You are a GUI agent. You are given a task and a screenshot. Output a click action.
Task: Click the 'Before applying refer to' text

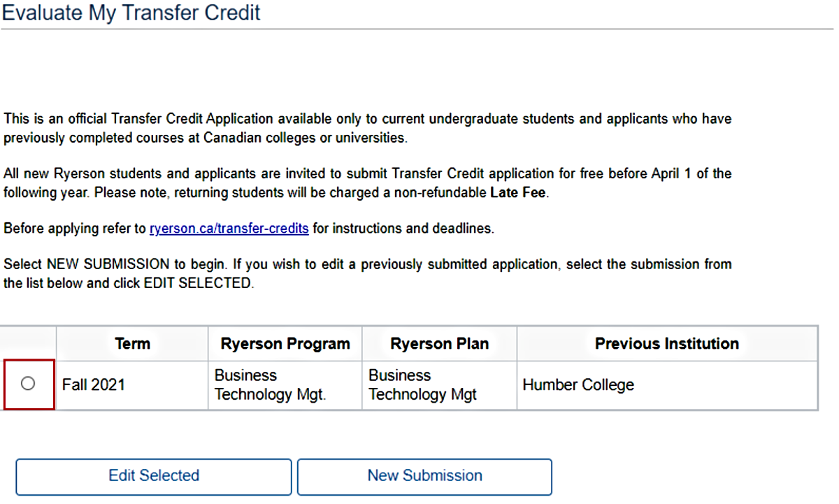pyautogui.click(x=76, y=229)
